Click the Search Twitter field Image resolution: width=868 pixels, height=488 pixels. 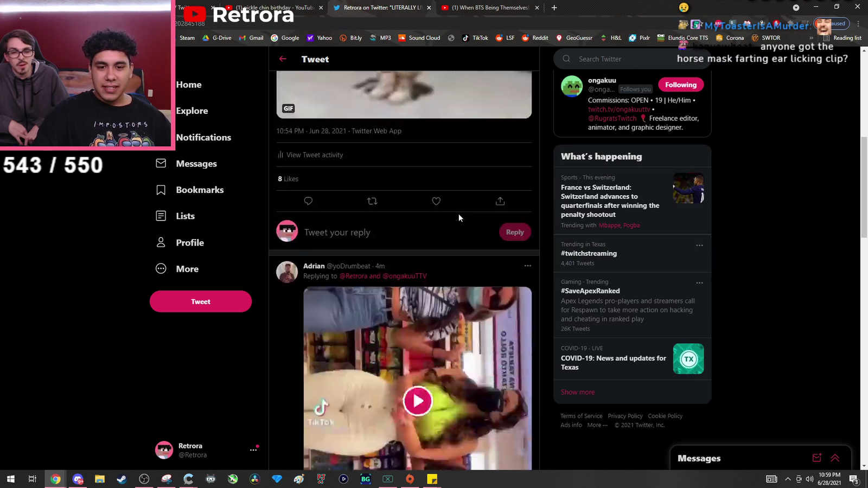point(632,59)
